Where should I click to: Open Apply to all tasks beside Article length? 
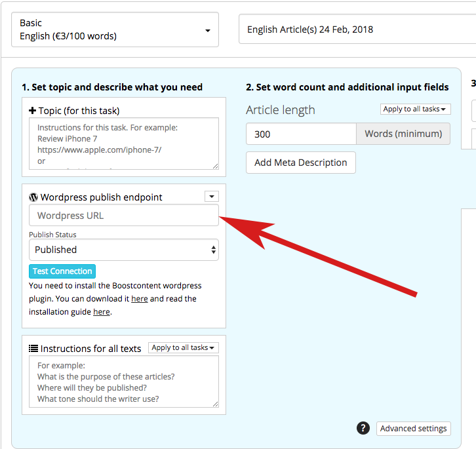[x=415, y=109]
